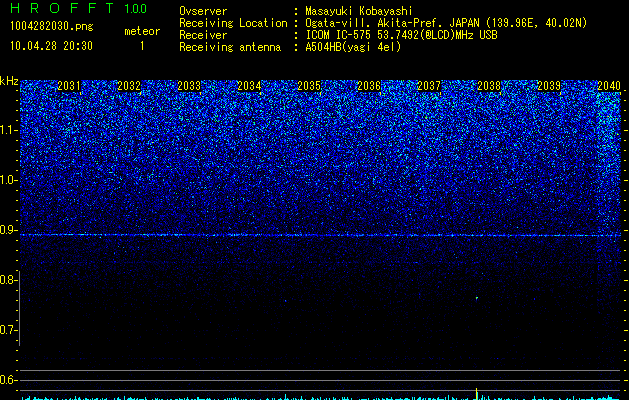Click the Receiving Location value Ogata-vill. Akita-Pref.

(x=375, y=23)
